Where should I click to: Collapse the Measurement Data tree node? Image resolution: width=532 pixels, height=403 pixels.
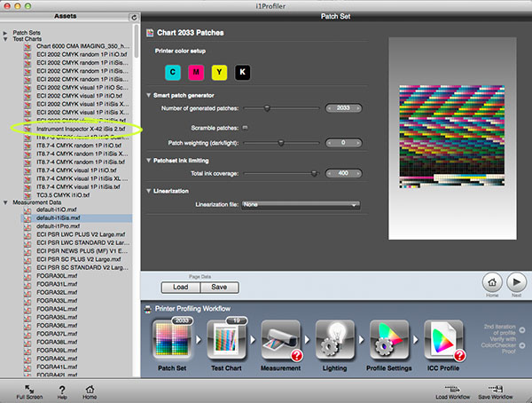[x=5, y=202]
